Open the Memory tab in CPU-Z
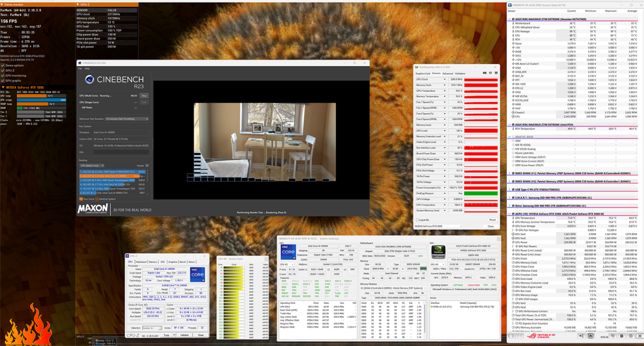This screenshot has width=644, height=346. coord(153,262)
